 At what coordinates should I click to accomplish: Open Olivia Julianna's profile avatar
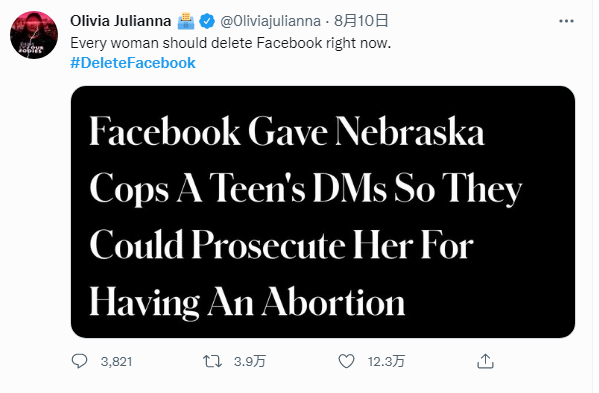point(34,35)
